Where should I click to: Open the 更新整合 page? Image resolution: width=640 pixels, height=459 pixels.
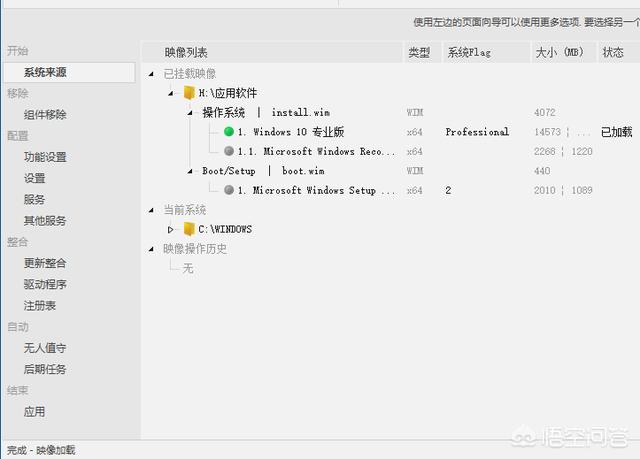pyautogui.click(x=45, y=263)
